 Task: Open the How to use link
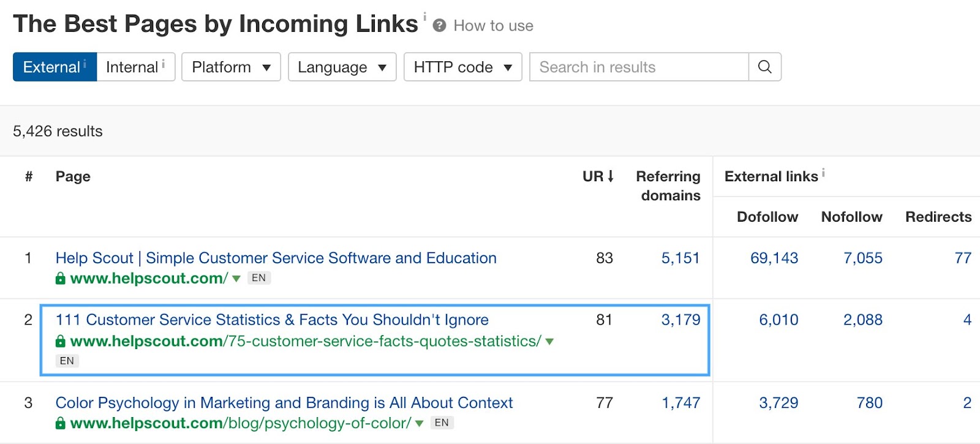click(493, 26)
